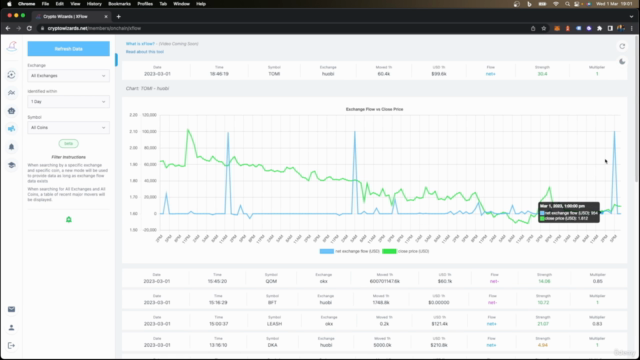Click the browser back arrow

coord(8,28)
